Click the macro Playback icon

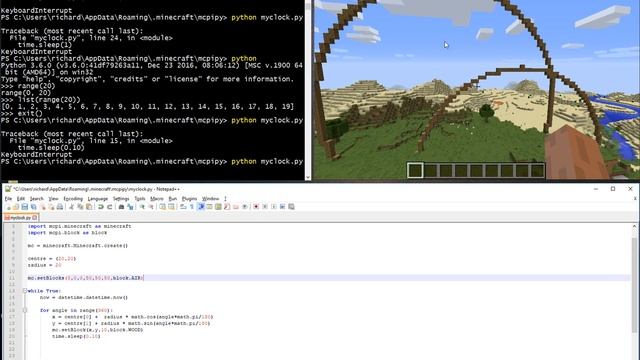click(x=273, y=207)
